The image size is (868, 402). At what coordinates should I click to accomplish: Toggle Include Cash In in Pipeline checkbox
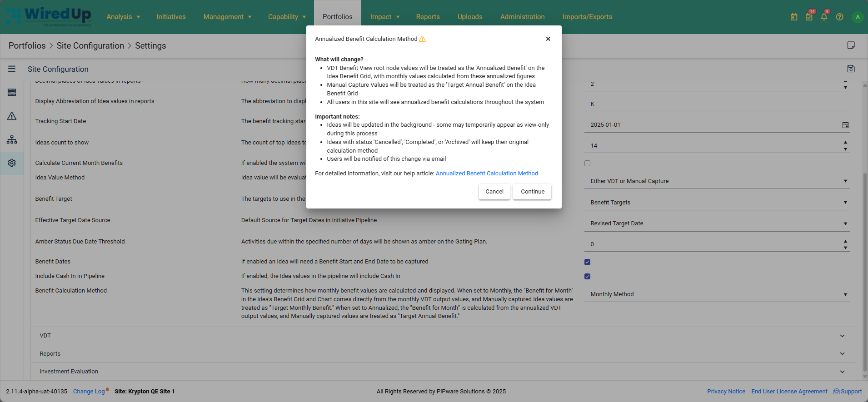point(587,277)
